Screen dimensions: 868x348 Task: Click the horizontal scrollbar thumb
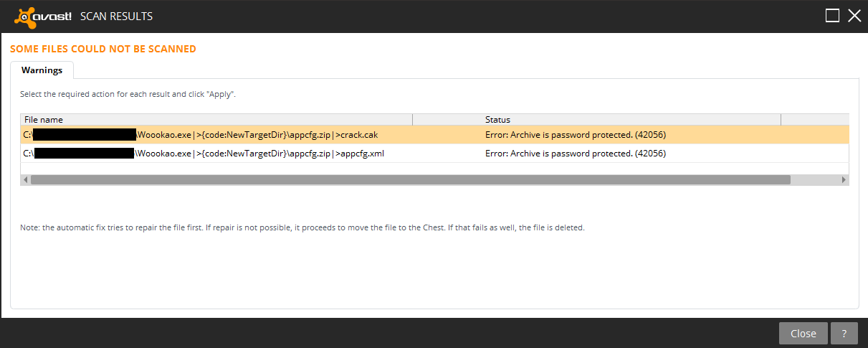point(410,179)
